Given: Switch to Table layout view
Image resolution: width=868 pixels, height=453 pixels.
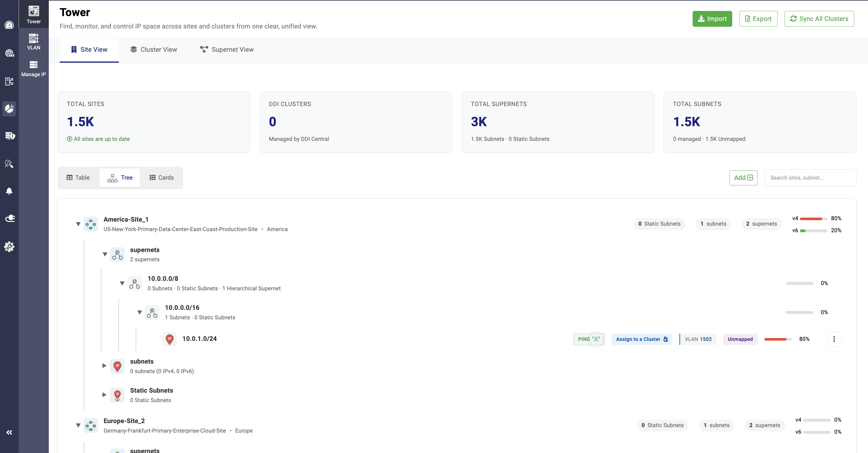Looking at the screenshot, I should 78,177.
